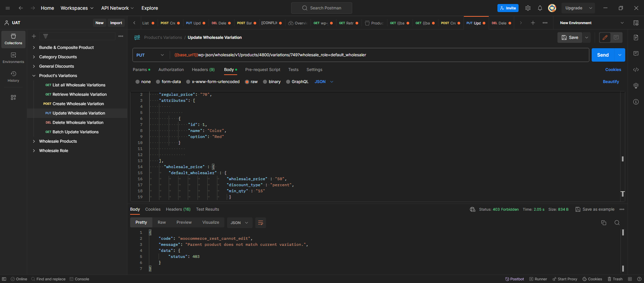Select the raw body type
The height and width of the screenshot is (283, 644).
click(x=251, y=82)
